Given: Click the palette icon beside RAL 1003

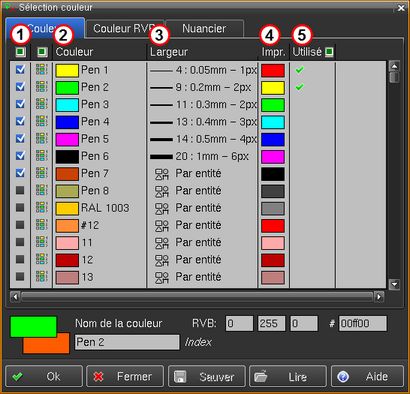Looking at the screenshot, I should coord(42,208).
